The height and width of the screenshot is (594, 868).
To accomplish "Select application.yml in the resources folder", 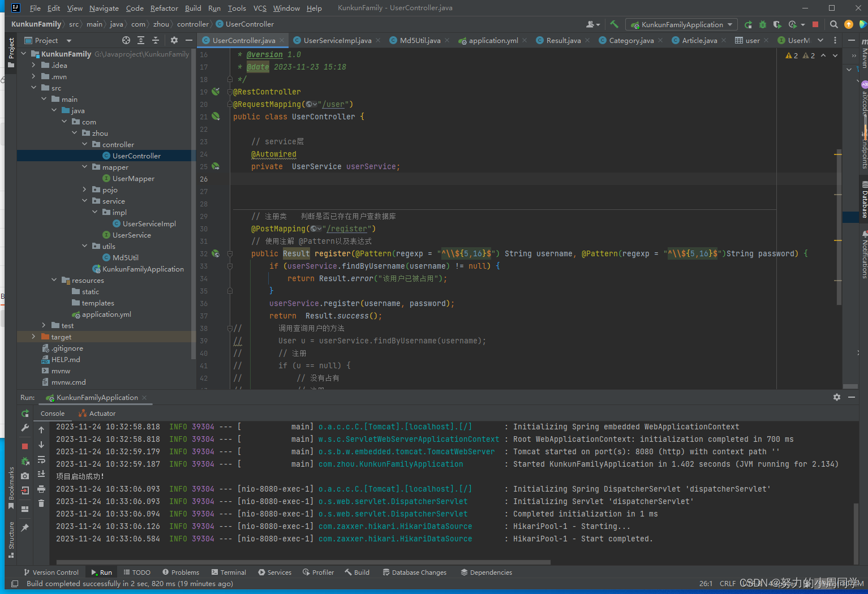I will click(x=106, y=314).
